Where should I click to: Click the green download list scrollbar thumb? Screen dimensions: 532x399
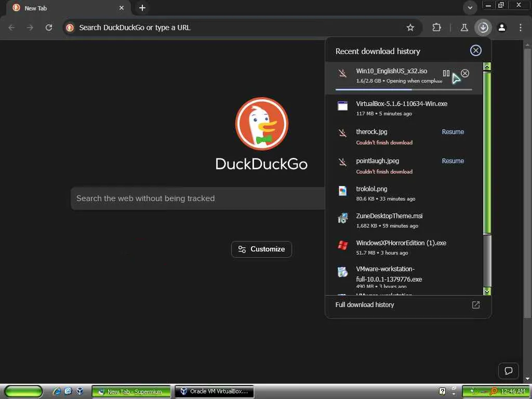487,152
